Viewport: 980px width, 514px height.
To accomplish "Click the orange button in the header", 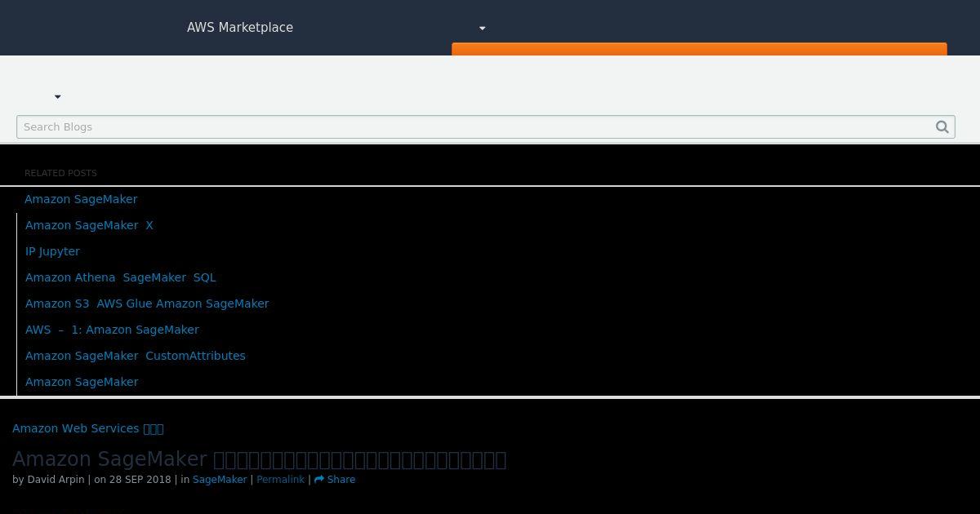I will pos(699,49).
